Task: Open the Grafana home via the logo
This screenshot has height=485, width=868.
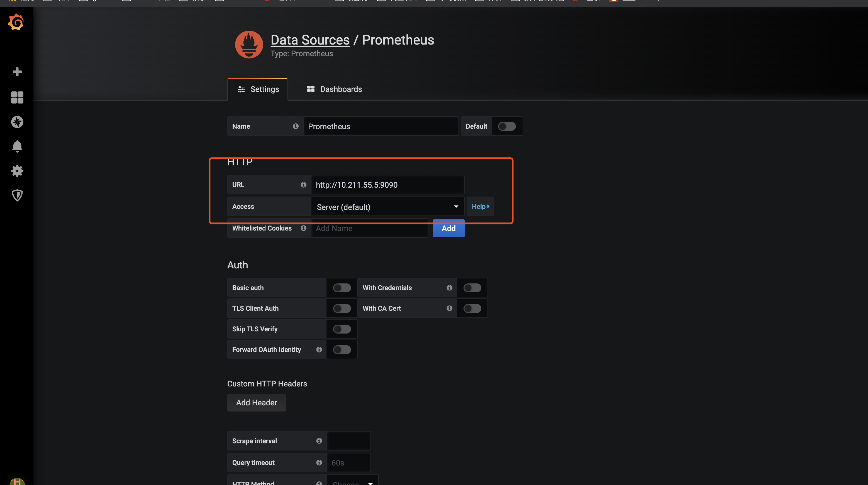Action: pyautogui.click(x=16, y=22)
